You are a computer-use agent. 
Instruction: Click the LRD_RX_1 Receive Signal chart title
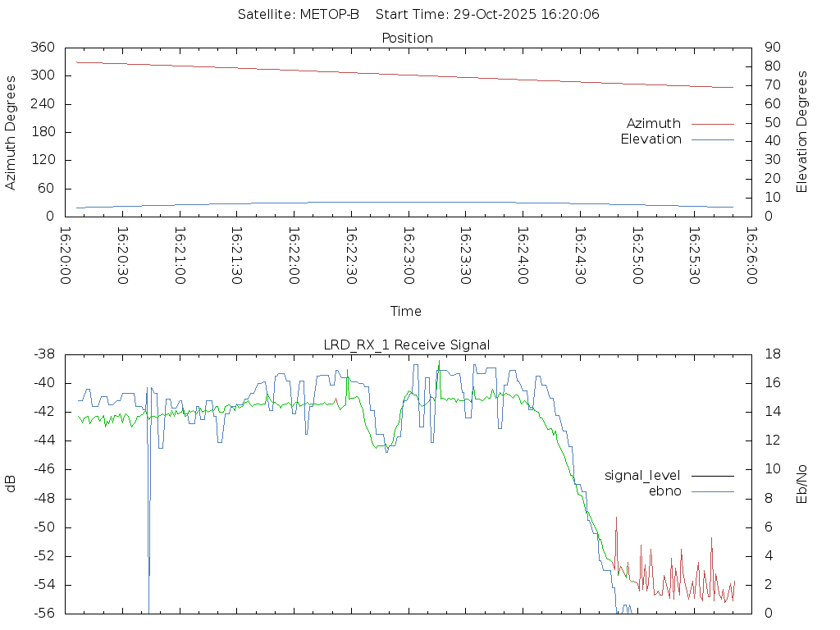point(407,345)
